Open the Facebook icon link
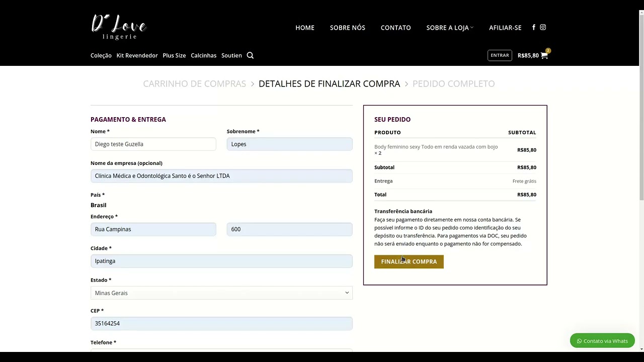644x362 pixels. [533, 27]
